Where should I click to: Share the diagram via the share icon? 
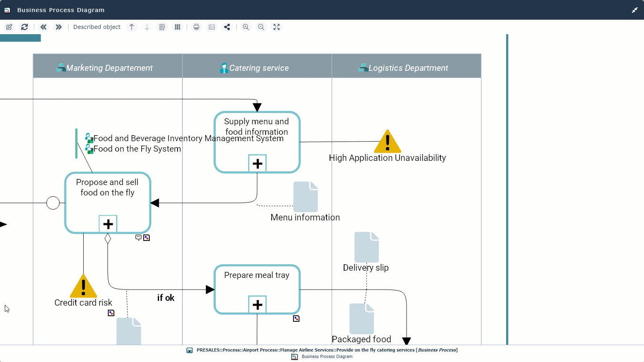pyautogui.click(x=227, y=27)
